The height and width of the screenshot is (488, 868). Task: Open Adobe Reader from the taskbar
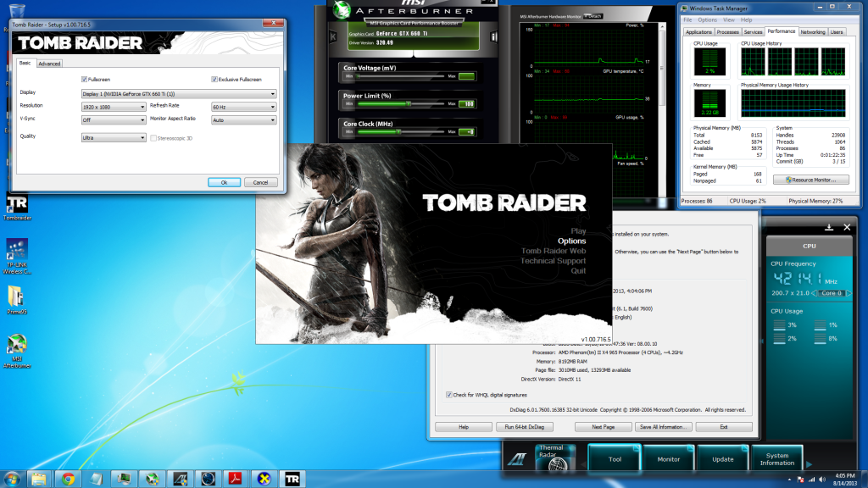point(235,478)
